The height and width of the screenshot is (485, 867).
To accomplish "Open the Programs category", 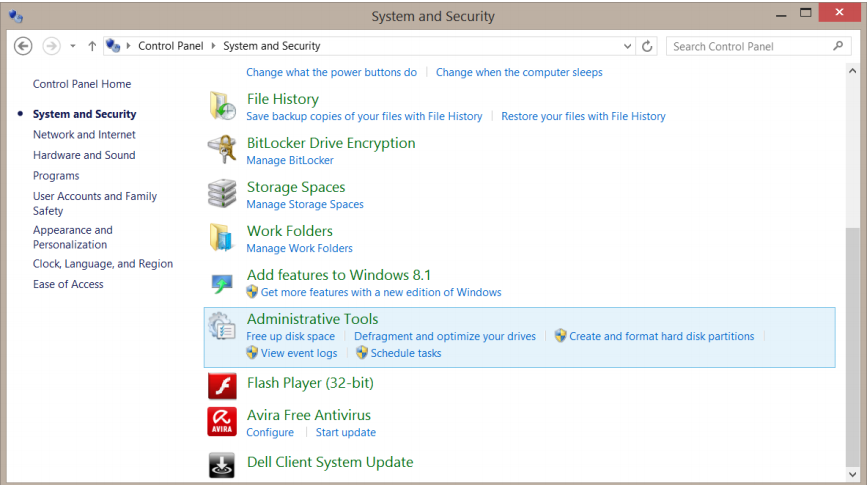I will pyautogui.click(x=56, y=176).
